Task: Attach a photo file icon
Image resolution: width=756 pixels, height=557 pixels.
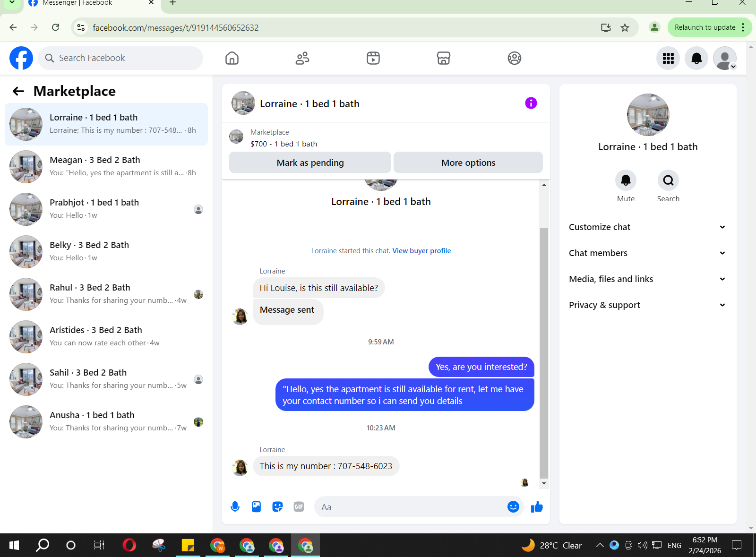Action: (256, 507)
